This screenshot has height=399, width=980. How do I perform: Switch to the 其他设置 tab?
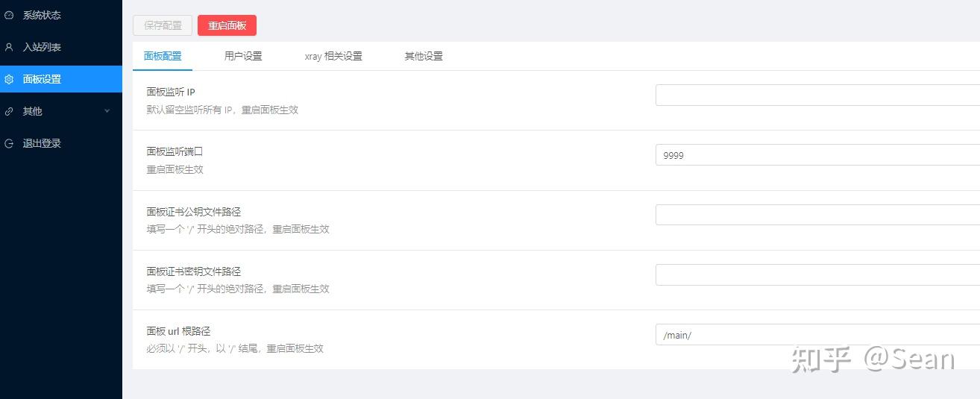pos(424,56)
